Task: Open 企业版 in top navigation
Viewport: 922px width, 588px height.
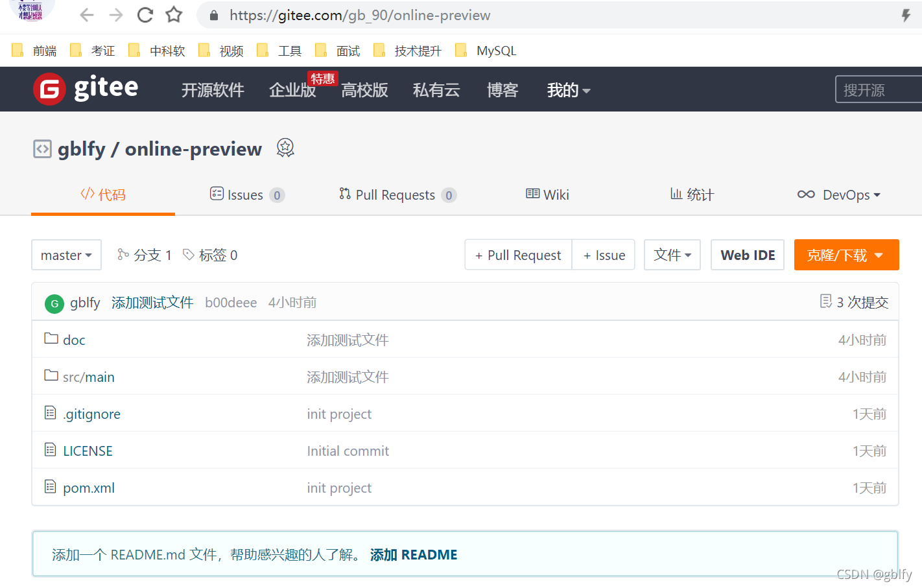Action: (292, 90)
